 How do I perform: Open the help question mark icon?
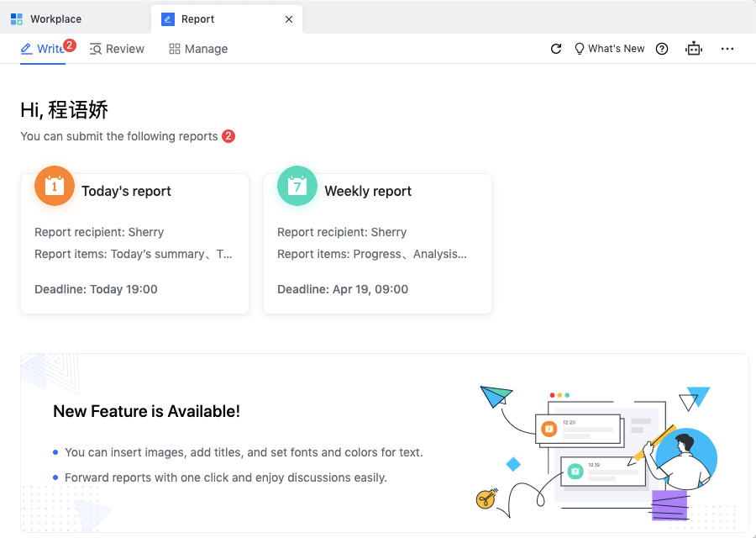[662, 49]
